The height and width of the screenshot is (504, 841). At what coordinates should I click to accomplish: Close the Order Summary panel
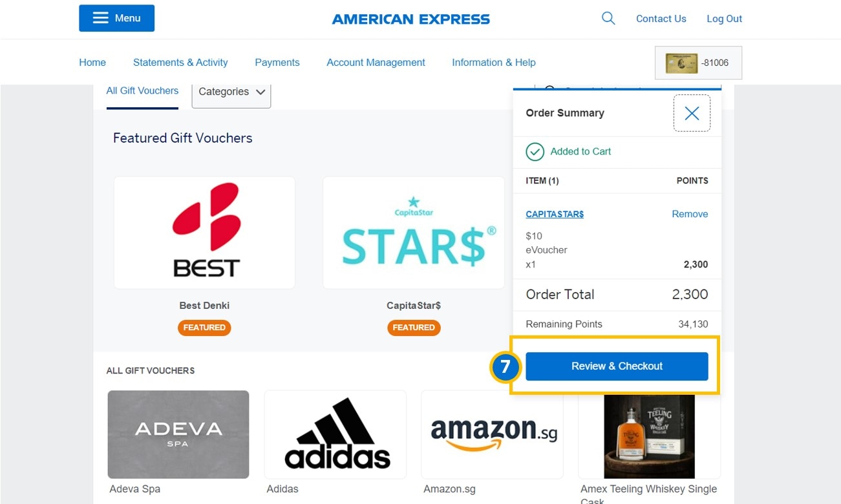(x=692, y=113)
